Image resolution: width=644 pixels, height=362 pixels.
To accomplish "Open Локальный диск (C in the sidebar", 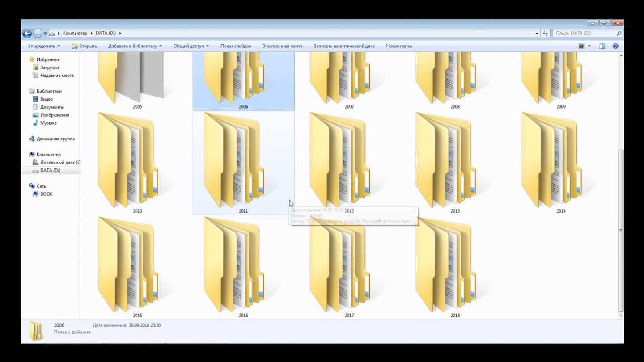I will (x=56, y=163).
